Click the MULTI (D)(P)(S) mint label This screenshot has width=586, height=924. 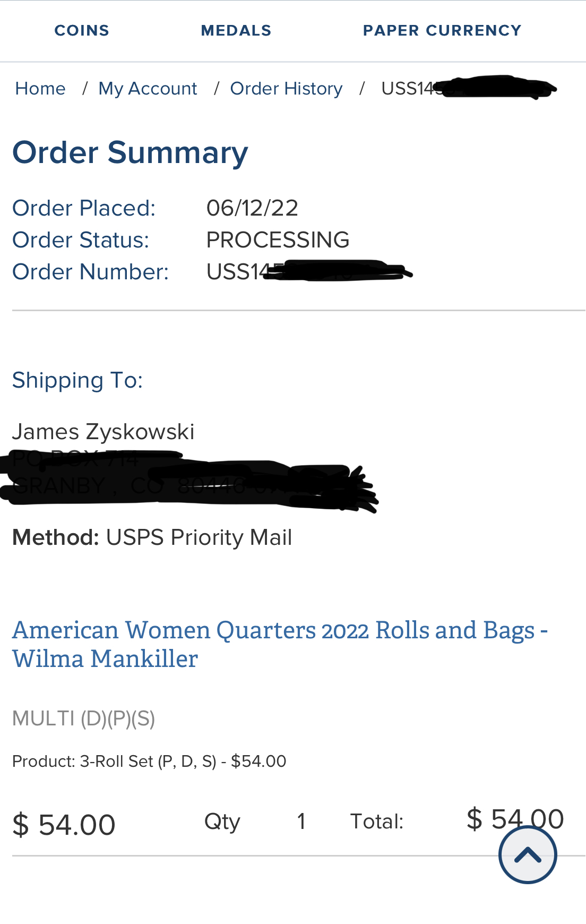click(83, 718)
